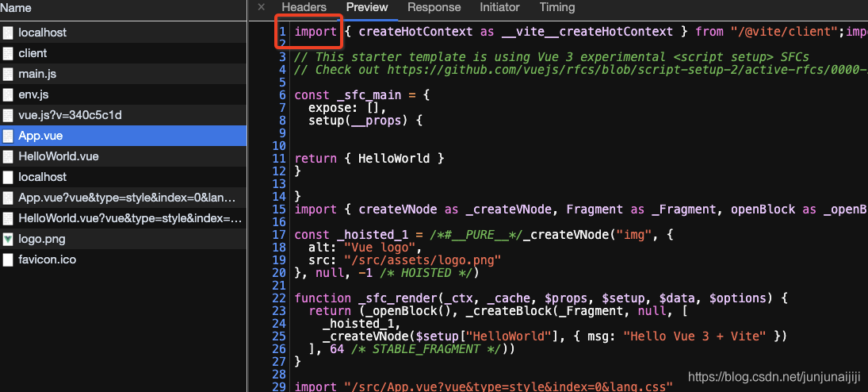
Task: Select the env.js request
Action: coord(123,94)
